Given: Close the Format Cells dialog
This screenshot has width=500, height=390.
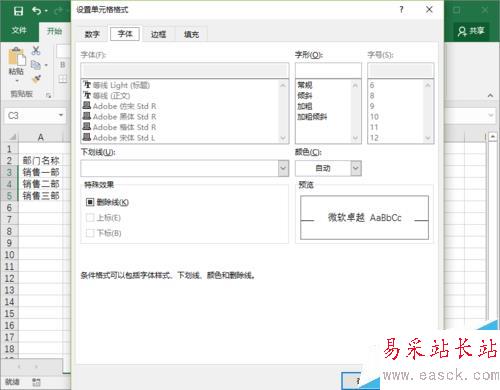Looking at the screenshot, I should click(429, 10).
